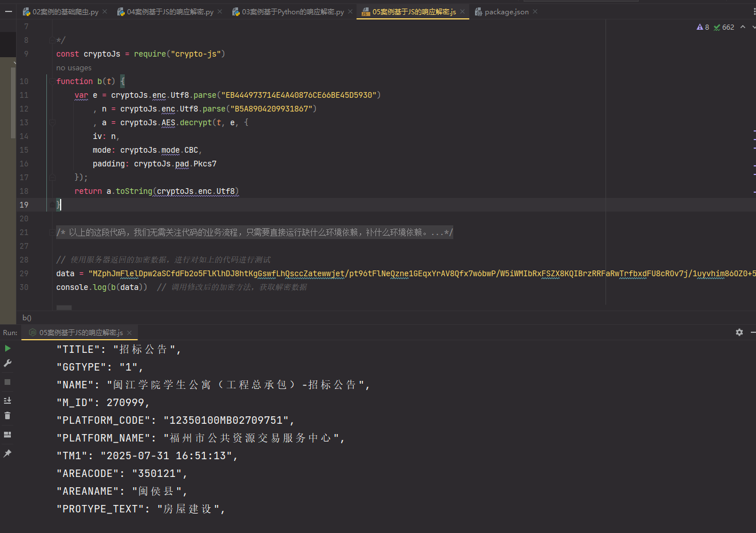Close the package.json tab
756x533 pixels.
535,11
